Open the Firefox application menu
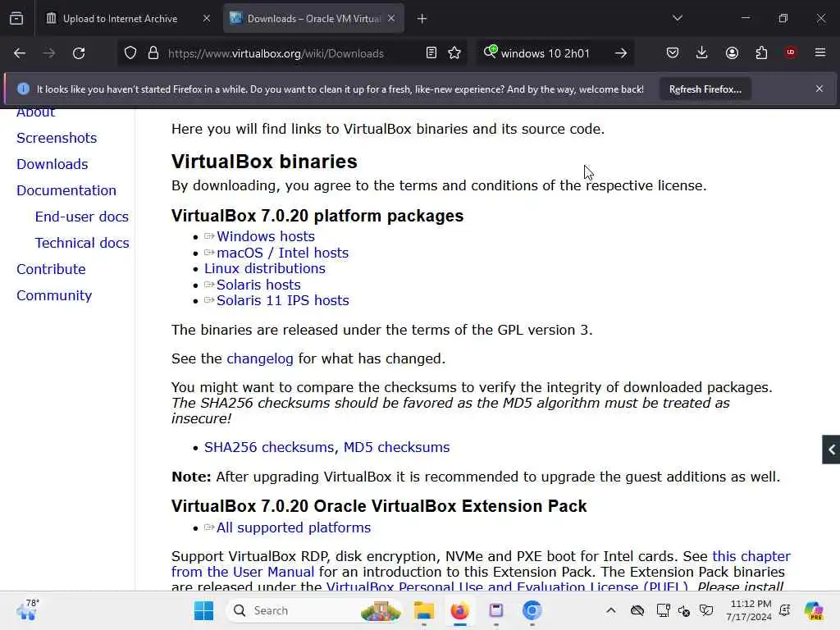The image size is (840, 630). point(820,52)
